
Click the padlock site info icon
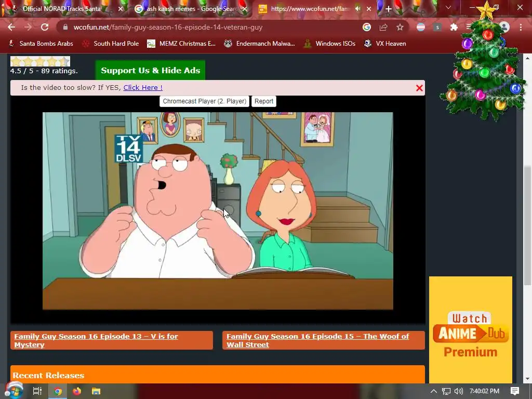(x=65, y=27)
